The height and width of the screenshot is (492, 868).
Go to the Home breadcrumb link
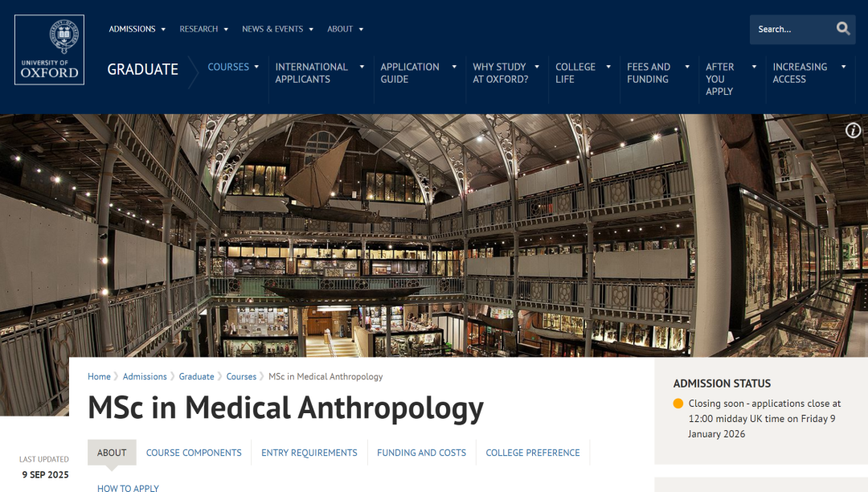tap(99, 376)
